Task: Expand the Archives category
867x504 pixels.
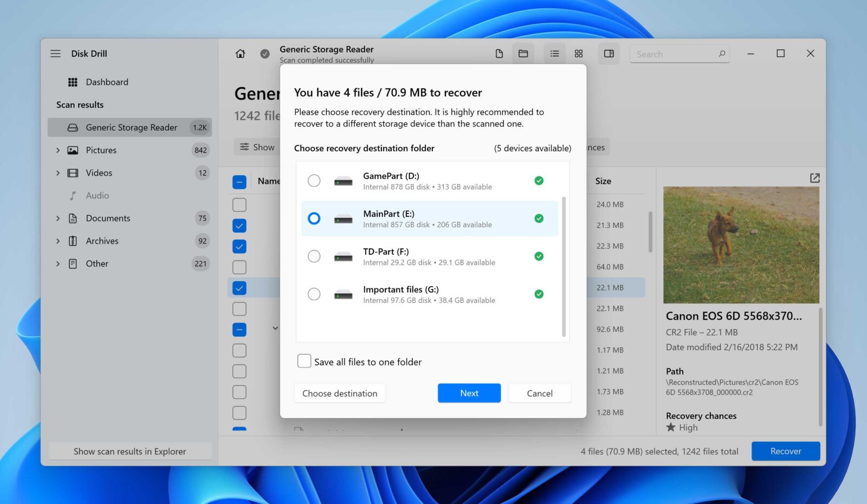Action: point(58,241)
